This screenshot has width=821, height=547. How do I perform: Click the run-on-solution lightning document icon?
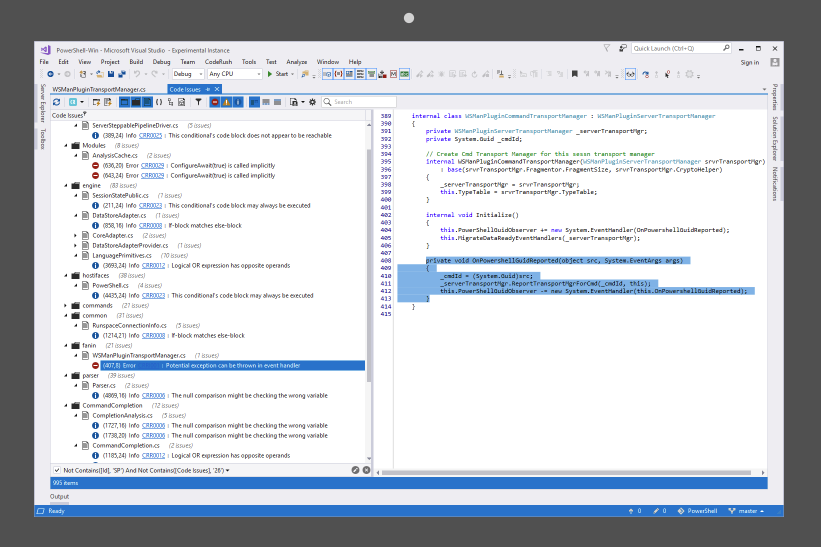[x=108, y=102]
